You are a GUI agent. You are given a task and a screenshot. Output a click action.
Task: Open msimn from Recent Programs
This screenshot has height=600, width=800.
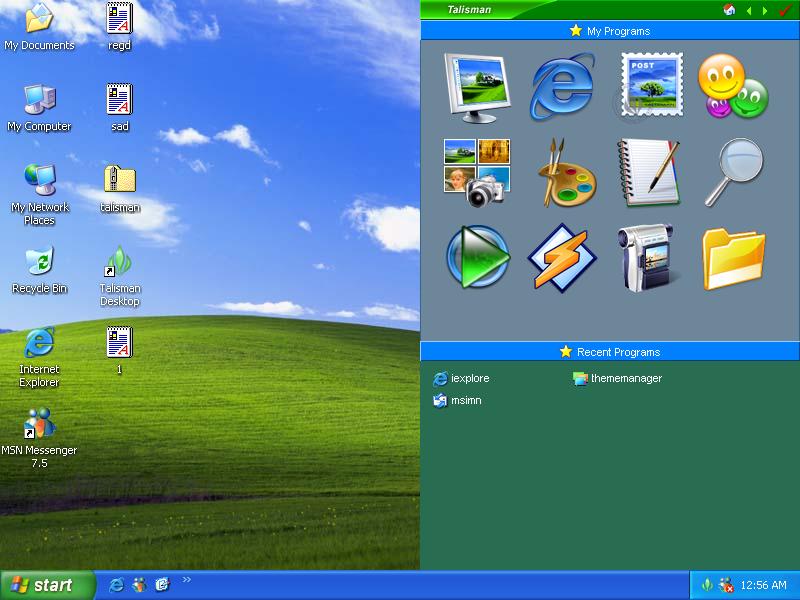pyautogui.click(x=457, y=401)
